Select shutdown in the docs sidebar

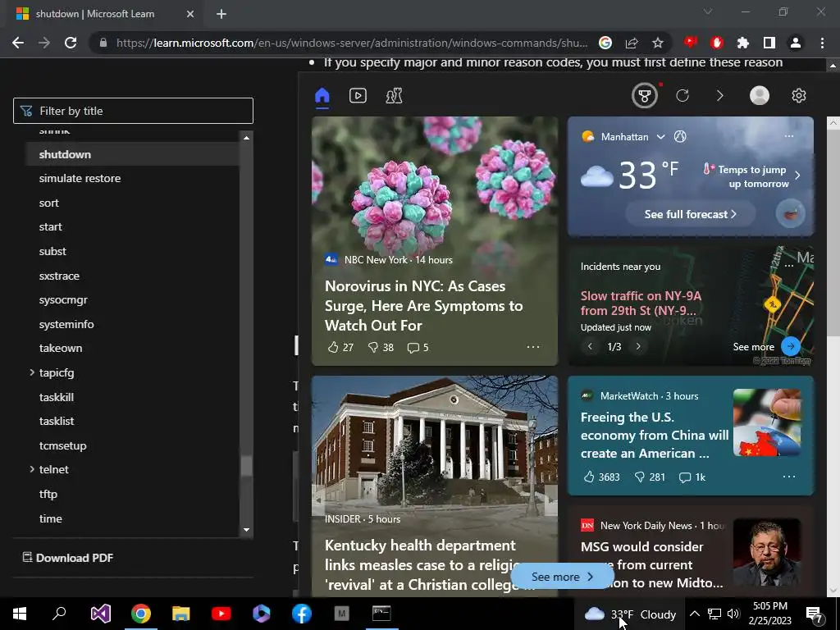coord(65,154)
